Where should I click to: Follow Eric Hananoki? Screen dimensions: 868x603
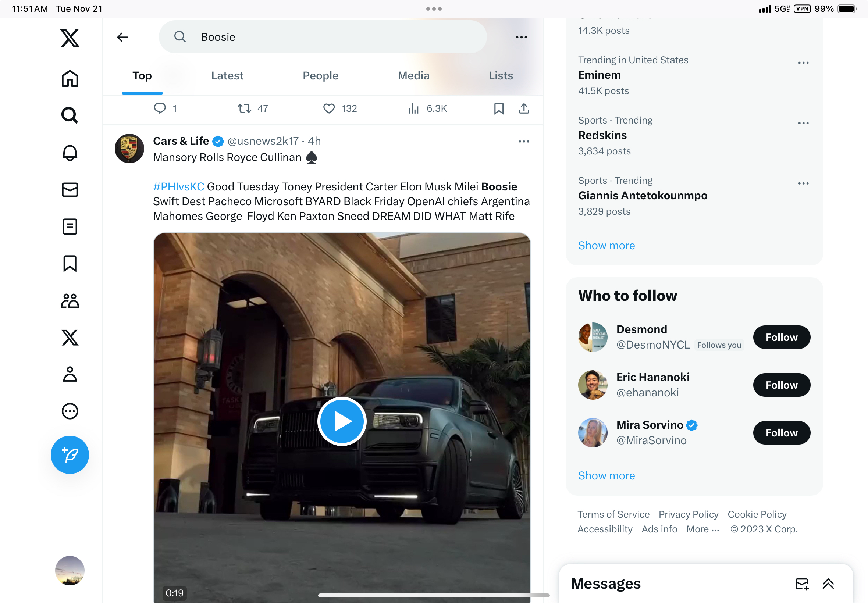781,385
